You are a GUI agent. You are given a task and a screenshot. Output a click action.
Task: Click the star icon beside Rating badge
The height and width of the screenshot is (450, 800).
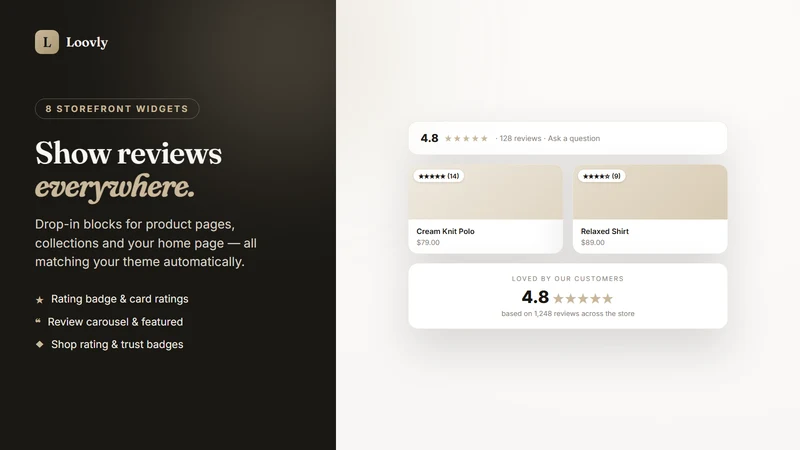click(40, 300)
